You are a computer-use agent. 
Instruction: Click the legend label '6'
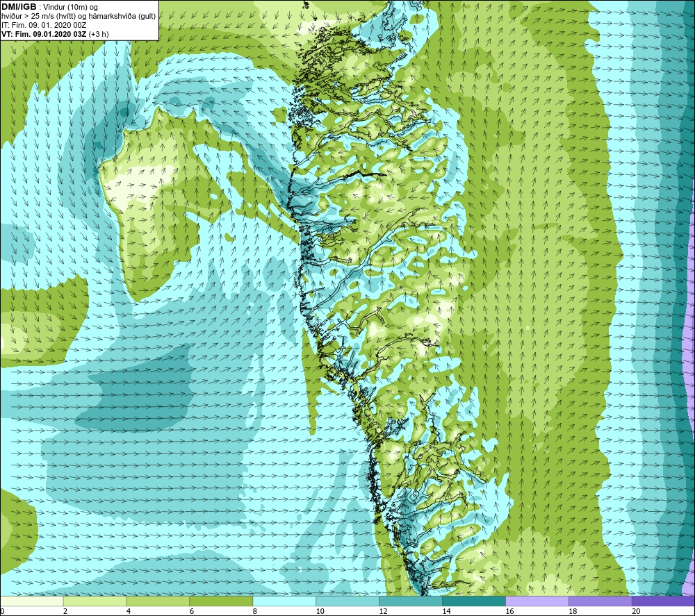click(192, 611)
